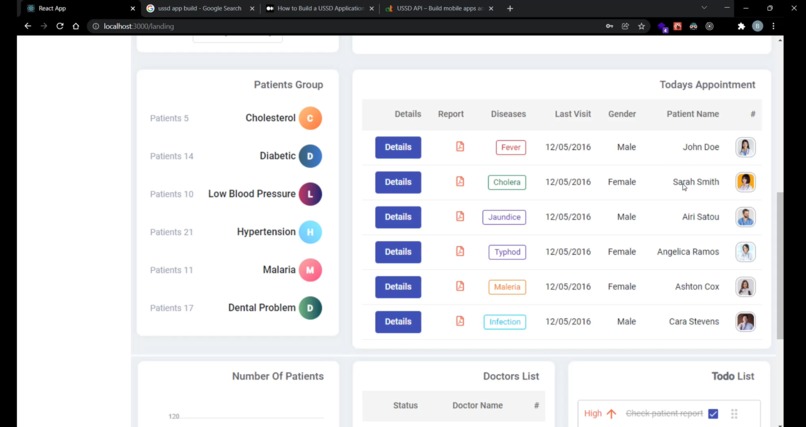The height and width of the screenshot is (427, 806).
Task: Click the Low Blood Pressure L badge
Action: [310, 194]
